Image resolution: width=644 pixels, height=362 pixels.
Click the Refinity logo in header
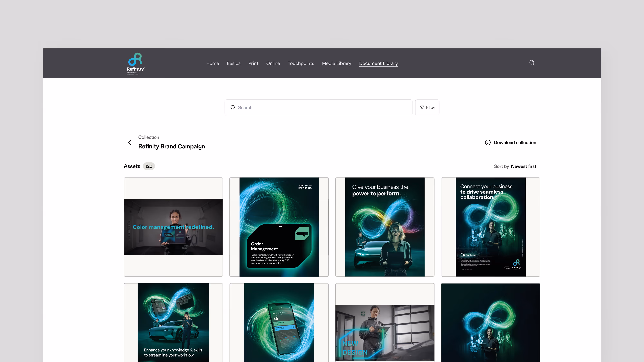(x=136, y=63)
